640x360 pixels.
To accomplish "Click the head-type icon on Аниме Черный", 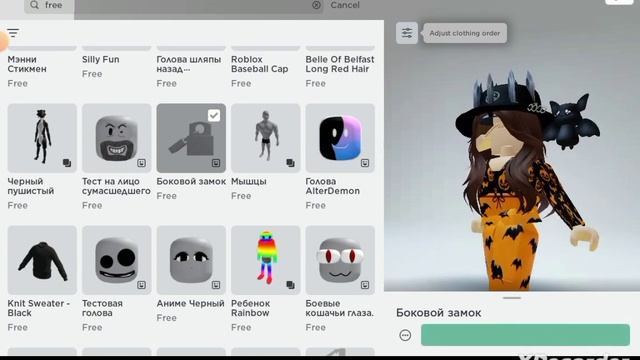I will 216,285.
